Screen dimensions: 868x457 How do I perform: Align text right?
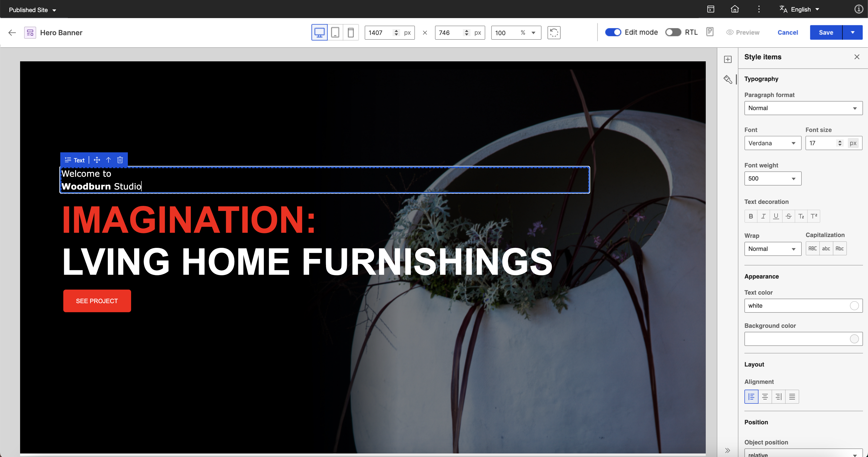pos(778,397)
